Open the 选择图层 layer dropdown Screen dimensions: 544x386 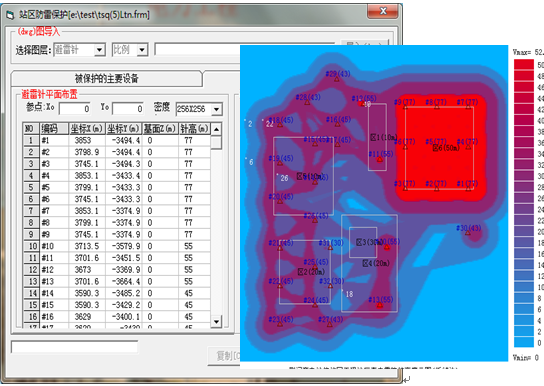click(x=100, y=50)
